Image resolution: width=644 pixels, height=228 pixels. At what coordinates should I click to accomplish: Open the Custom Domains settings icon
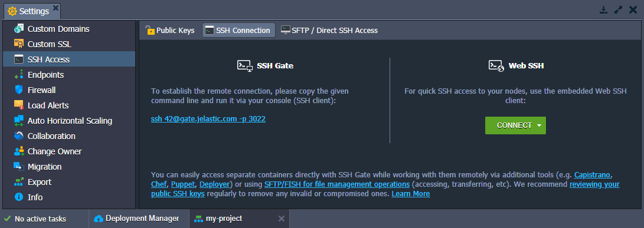pos(19,29)
